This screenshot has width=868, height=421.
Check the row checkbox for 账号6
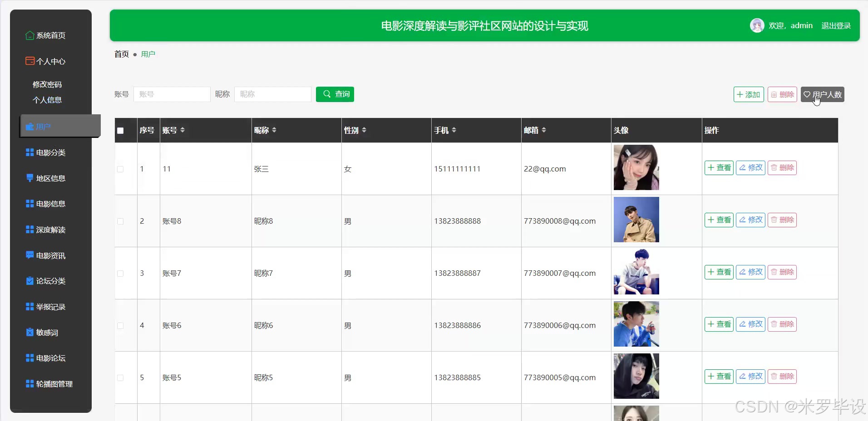pos(120,326)
